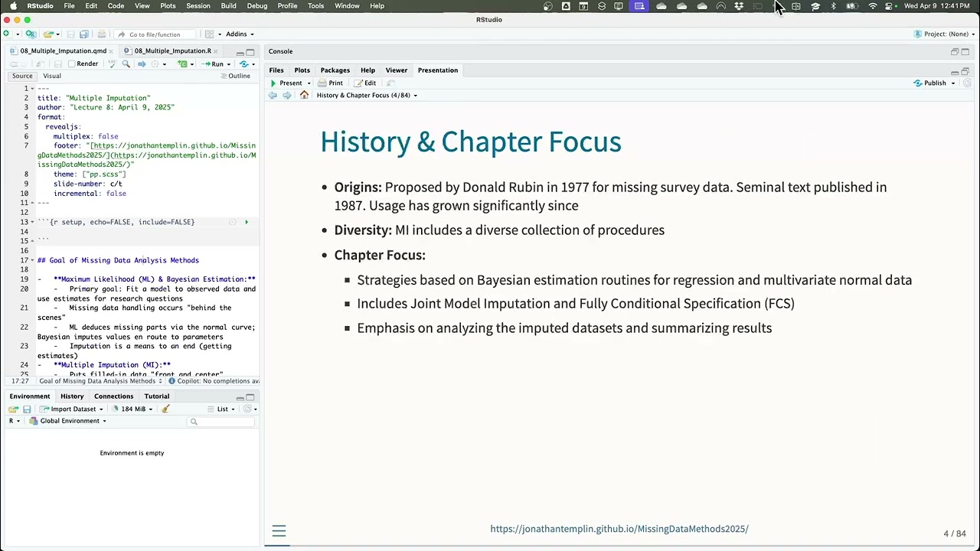Click the Insert code chunk green icon
This screenshot has height=551, width=980.
[x=182, y=64]
